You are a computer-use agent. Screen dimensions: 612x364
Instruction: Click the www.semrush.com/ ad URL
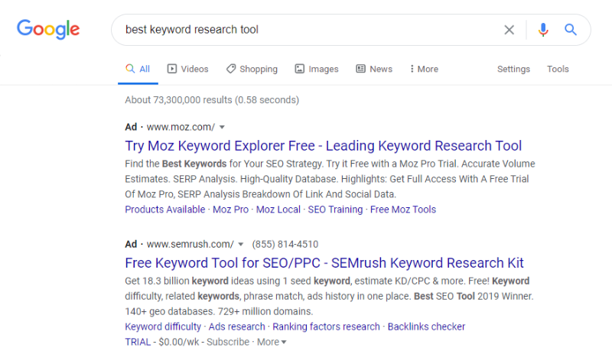(x=190, y=244)
